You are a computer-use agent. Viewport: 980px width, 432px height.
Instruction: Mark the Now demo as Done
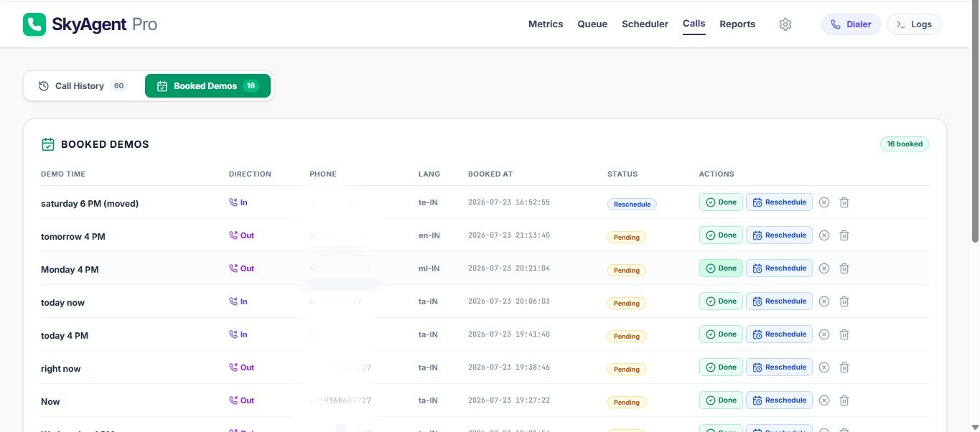(x=721, y=400)
